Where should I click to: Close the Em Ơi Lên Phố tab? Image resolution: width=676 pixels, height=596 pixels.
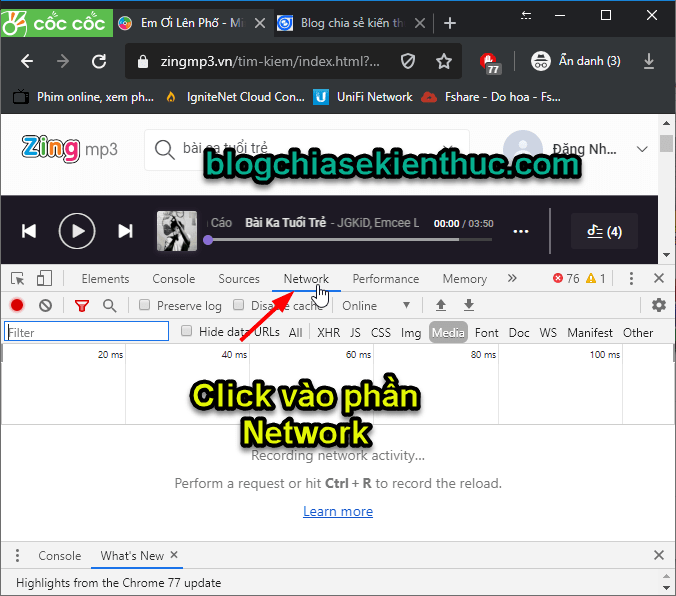(260, 23)
